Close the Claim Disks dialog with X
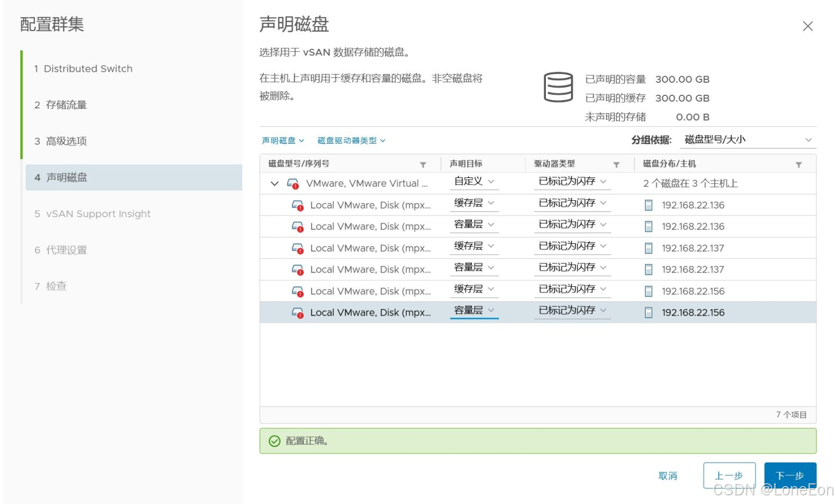836x504 pixels. (x=808, y=26)
